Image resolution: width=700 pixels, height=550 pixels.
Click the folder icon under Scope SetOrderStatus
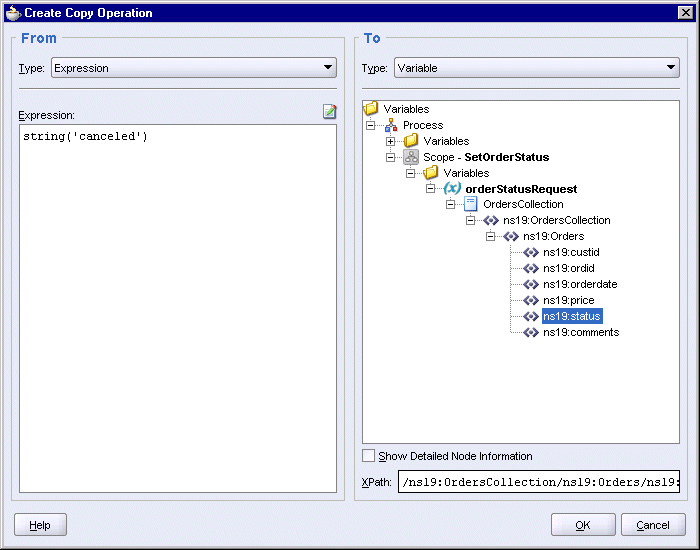pos(431,173)
